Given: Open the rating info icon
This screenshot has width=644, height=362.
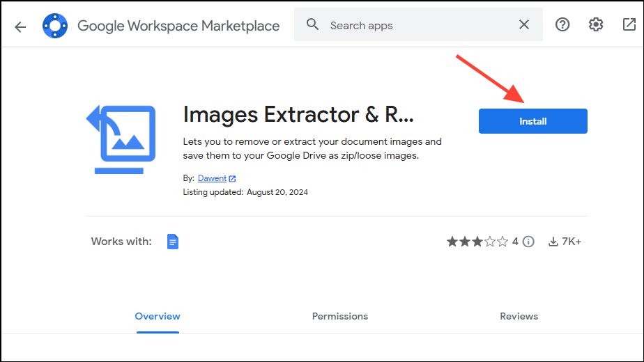Looking at the screenshot, I should click(528, 242).
